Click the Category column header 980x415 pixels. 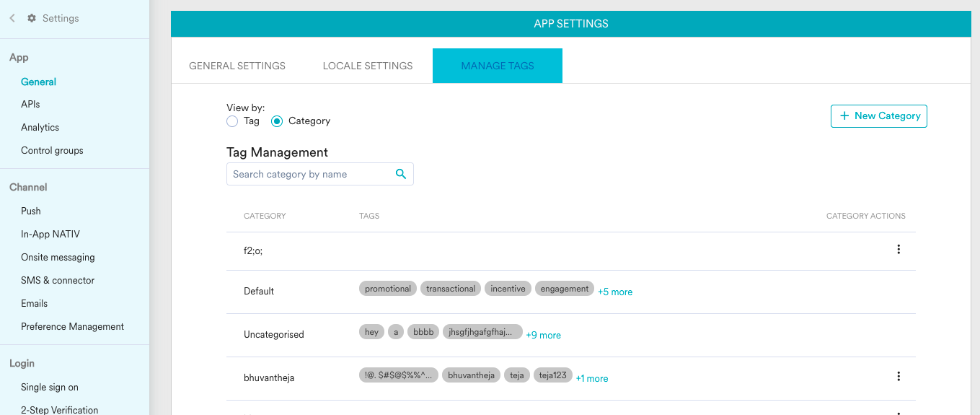point(265,216)
